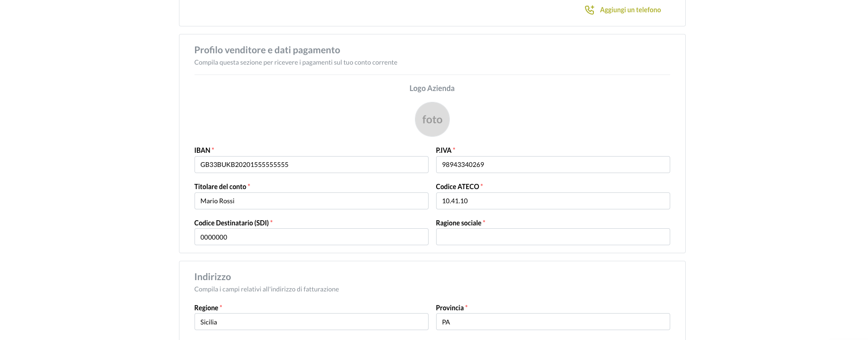868x340 pixels.
Task: Click the 'Logo Azienda' caption
Action: [x=432, y=88]
